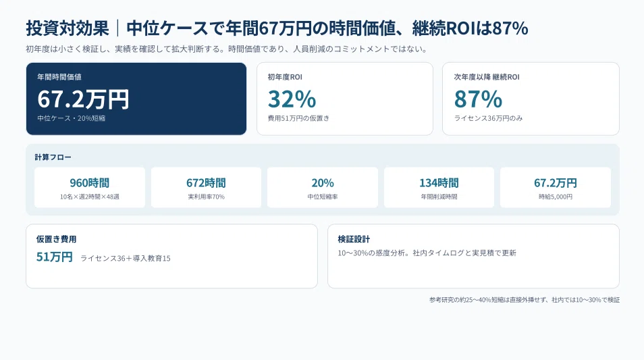Image resolution: width=644 pixels, height=360 pixels.
Task: Select the 672時間 flow value
Action: coord(206,183)
